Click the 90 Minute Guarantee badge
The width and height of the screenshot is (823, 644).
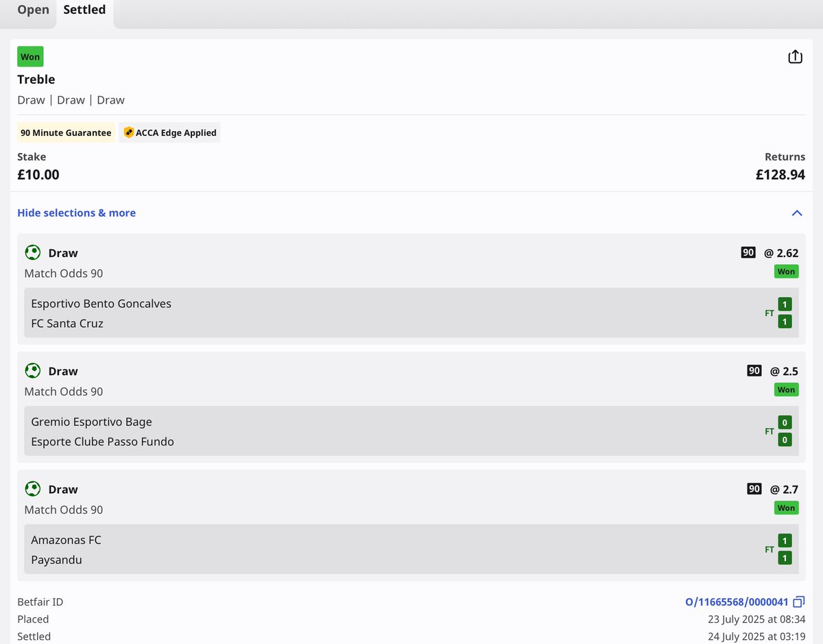(66, 133)
